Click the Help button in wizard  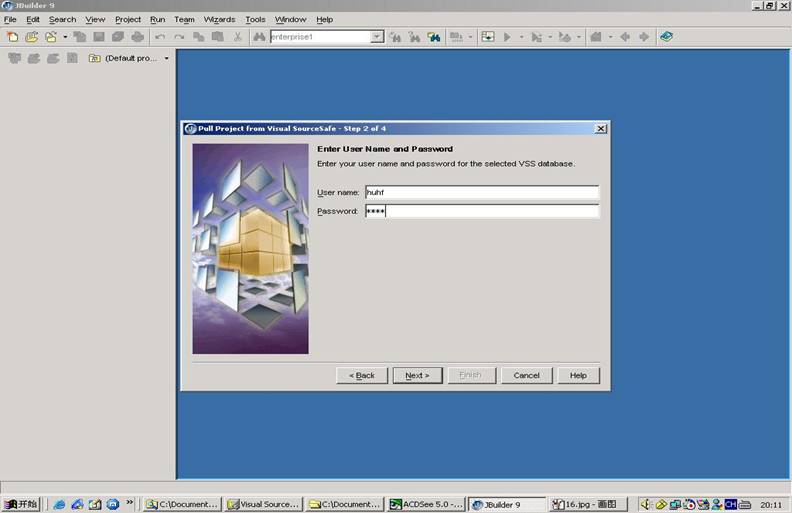[x=578, y=375]
